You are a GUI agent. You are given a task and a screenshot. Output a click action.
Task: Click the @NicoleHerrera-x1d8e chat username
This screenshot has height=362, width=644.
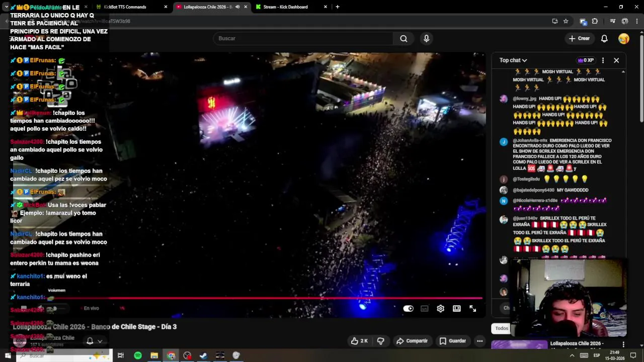[x=535, y=200]
